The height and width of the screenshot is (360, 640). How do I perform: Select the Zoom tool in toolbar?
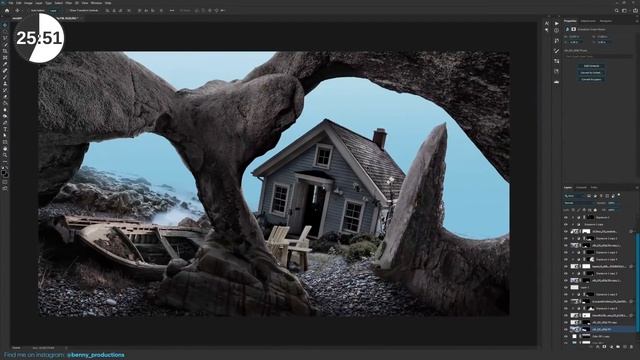point(4,155)
